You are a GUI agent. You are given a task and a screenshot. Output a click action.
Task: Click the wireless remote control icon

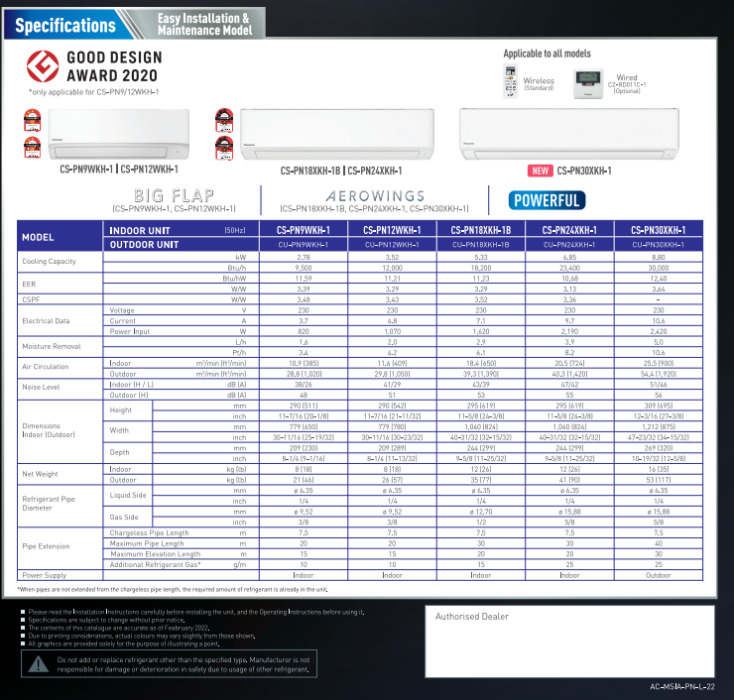pos(512,80)
